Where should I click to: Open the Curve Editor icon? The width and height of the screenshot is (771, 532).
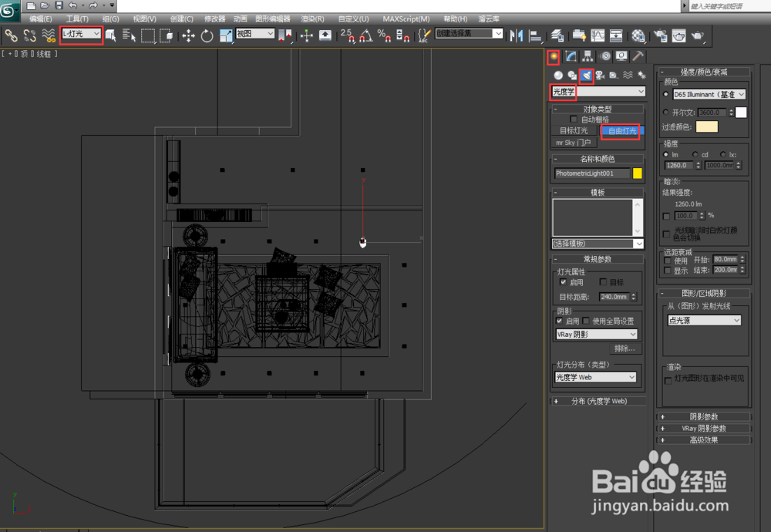click(598, 35)
